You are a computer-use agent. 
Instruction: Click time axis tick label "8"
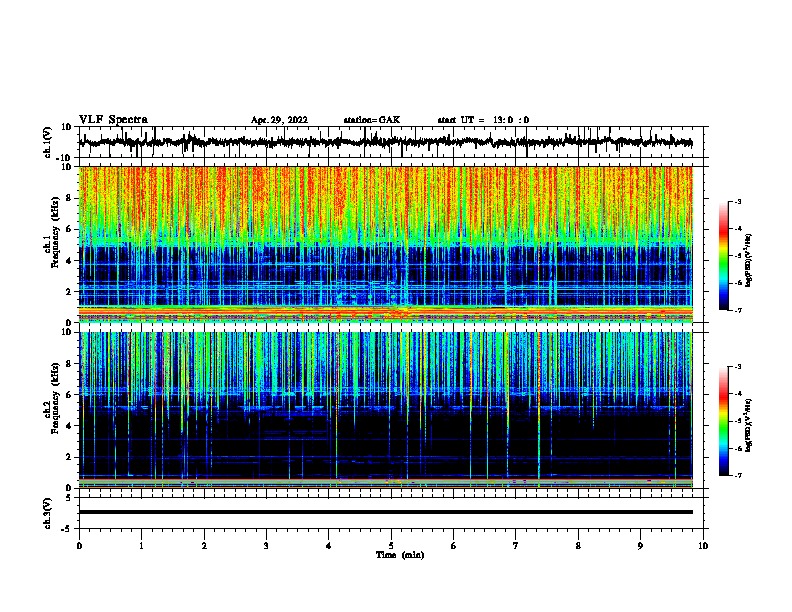pyautogui.click(x=578, y=546)
